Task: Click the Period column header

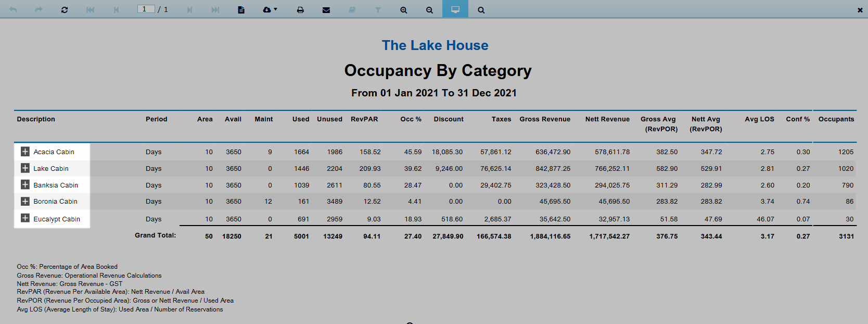Action: (x=157, y=119)
